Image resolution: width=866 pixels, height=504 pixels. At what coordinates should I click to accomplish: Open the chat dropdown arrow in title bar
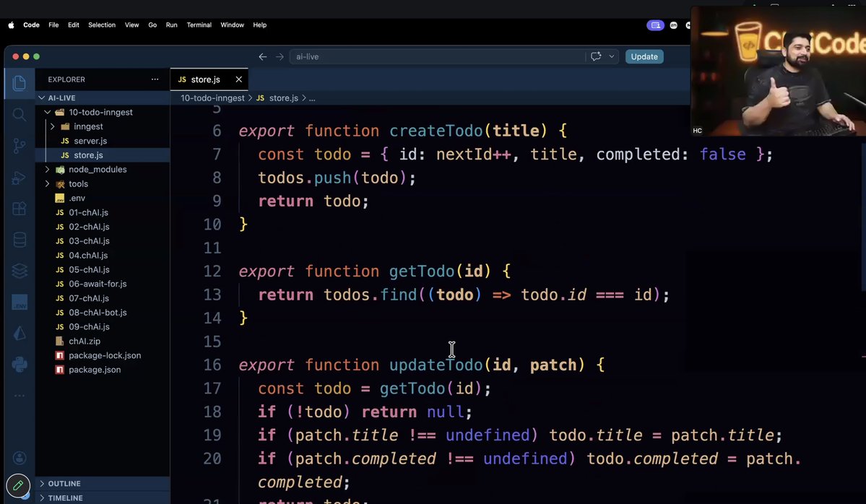point(611,56)
